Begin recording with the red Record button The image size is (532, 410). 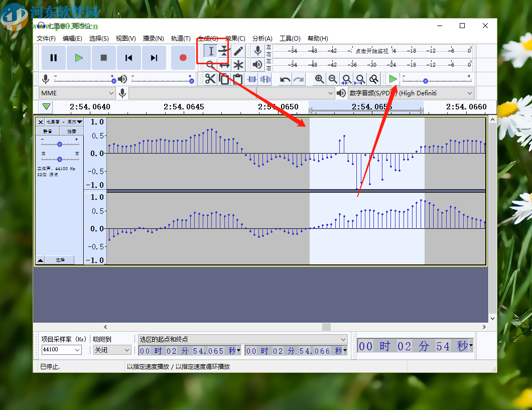[x=183, y=58]
